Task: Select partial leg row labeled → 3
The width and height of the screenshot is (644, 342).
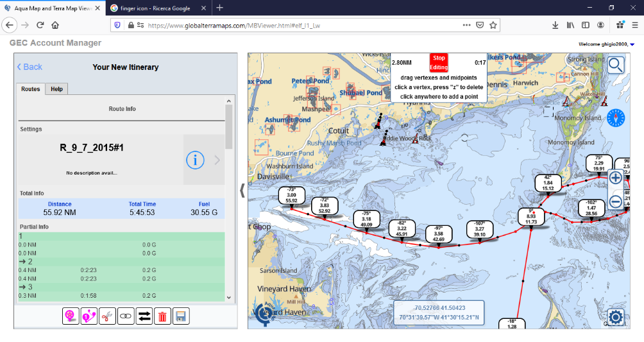Action: click(122, 287)
